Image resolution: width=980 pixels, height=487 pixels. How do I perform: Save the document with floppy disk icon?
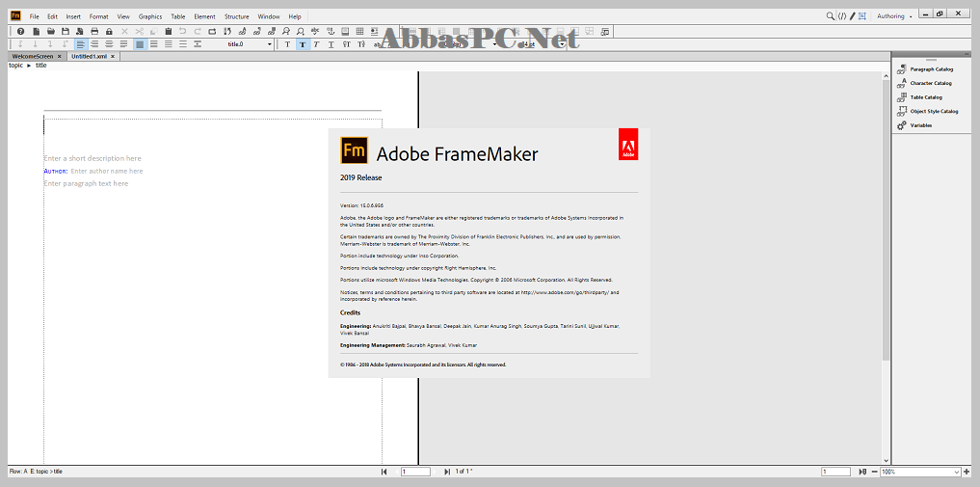(x=65, y=31)
